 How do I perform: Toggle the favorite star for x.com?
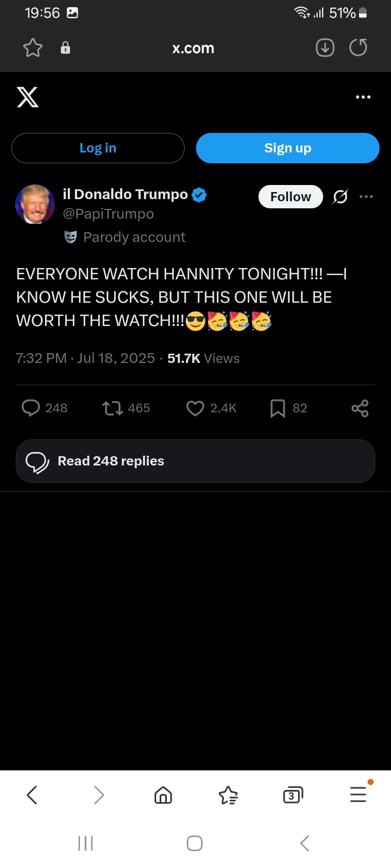[x=33, y=48]
